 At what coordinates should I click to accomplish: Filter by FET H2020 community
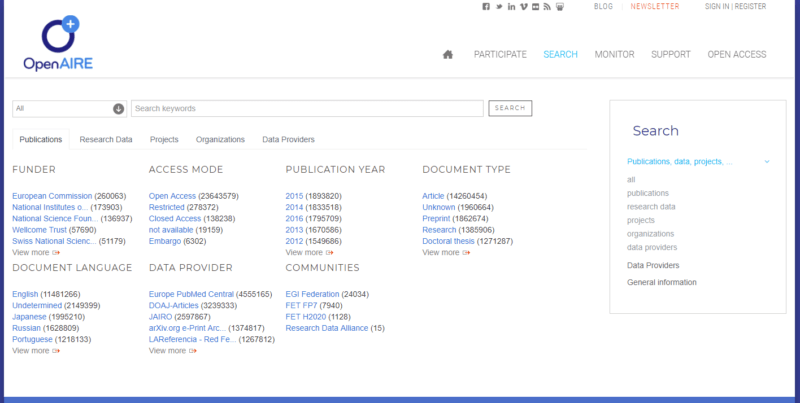(306, 317)
